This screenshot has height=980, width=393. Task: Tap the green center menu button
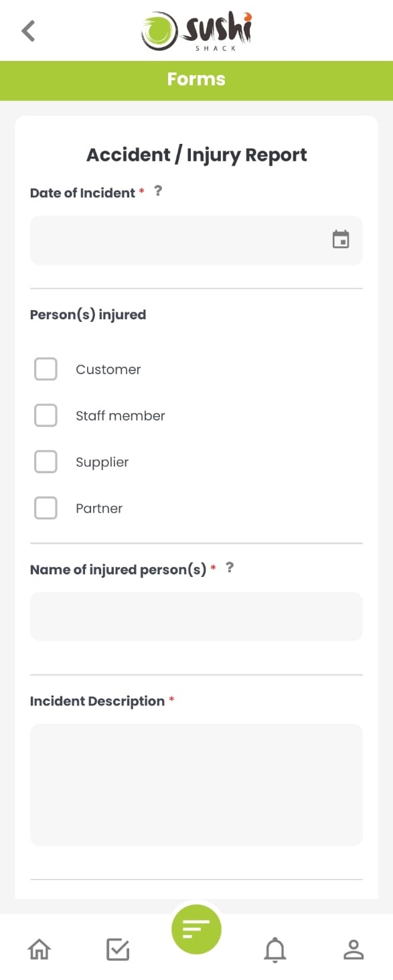tap(196, 928)
